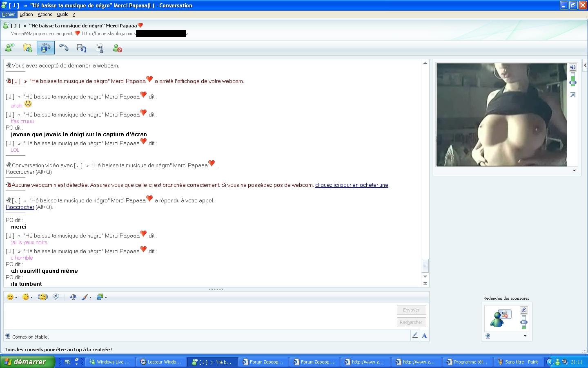Screen dimensions: 588x368
Task: Click the pop-out arrow icon beside video
Action: (572, 95)
